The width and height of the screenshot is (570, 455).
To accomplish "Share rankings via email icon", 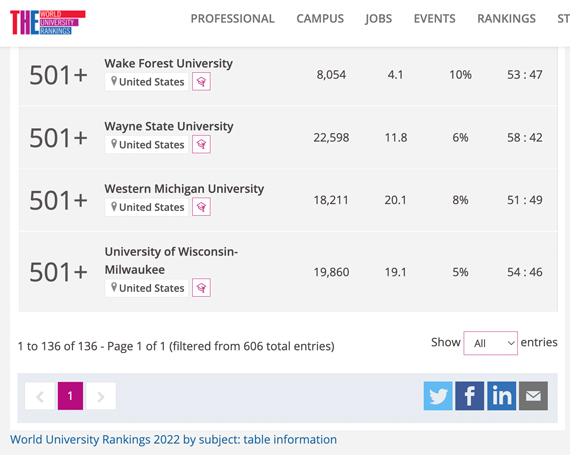I will click(x=533, y=396).
